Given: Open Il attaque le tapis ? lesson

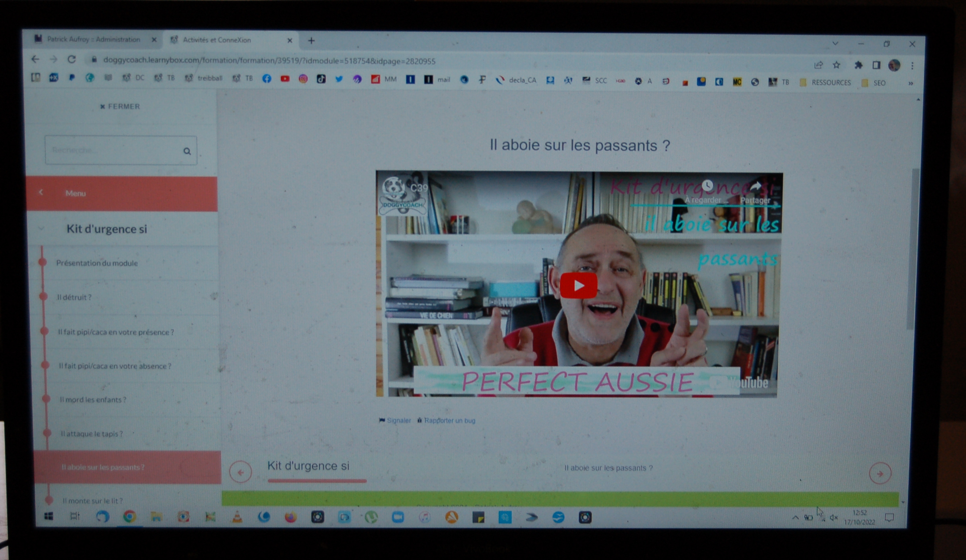Looking at the screenshot, I should click(92, 434).
